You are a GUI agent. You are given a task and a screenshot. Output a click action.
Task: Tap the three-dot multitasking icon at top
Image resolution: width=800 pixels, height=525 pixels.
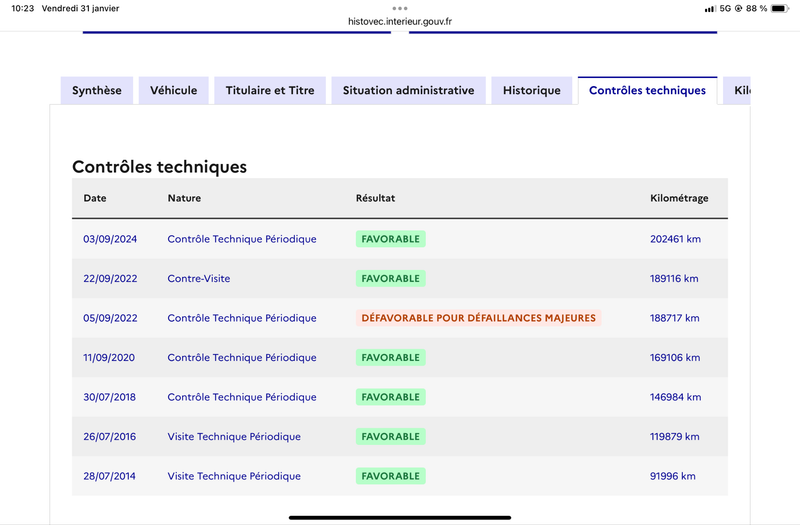[x=399, y=8]
